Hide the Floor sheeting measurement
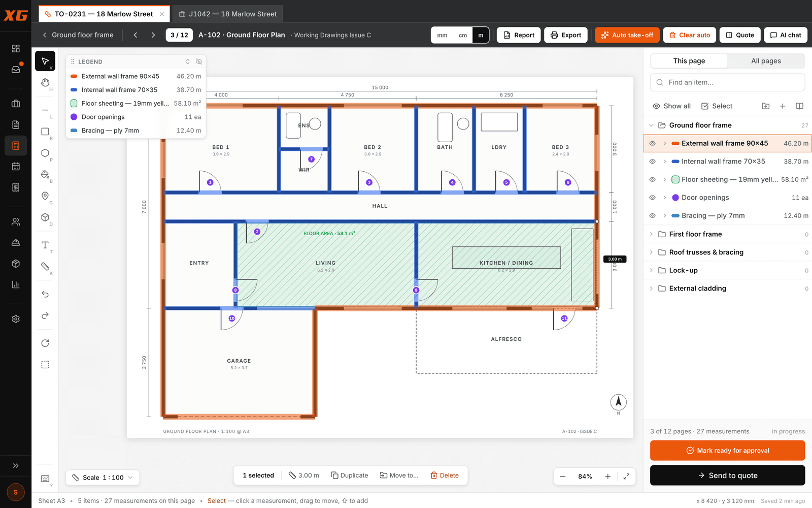 click(653, 179)
